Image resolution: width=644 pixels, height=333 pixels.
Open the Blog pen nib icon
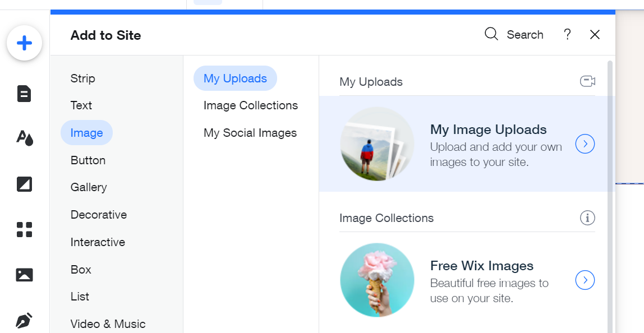tap(24, 321)
